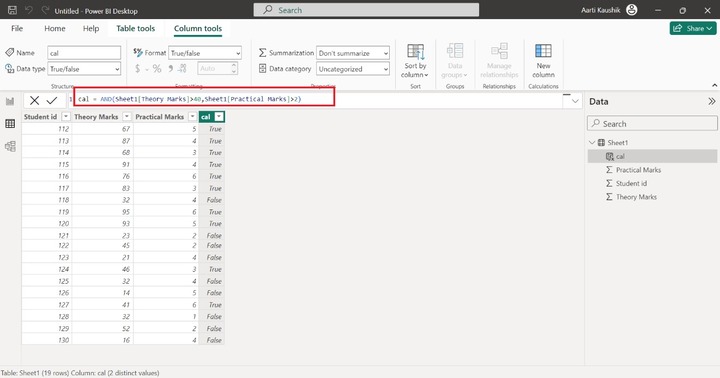Image resolution: width=720 pixels, height=378 pixels.
Task: Apply percentage format icon
Action: click(157, 69)
